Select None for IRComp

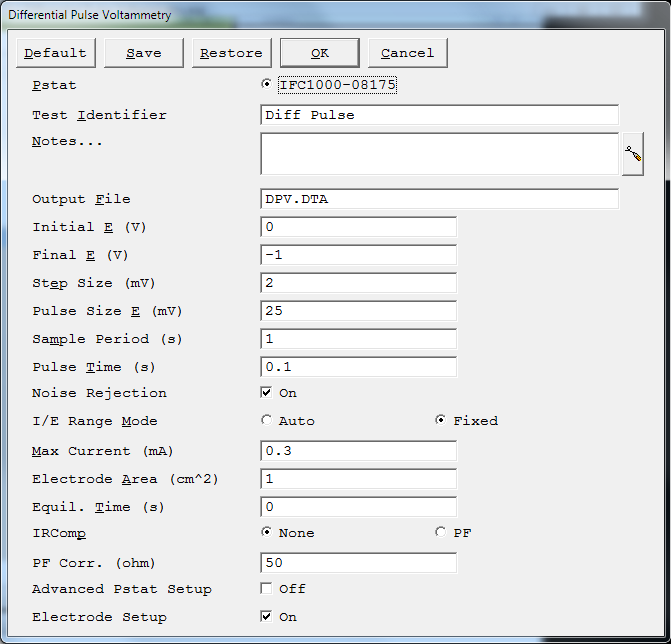tap(266, 532)
